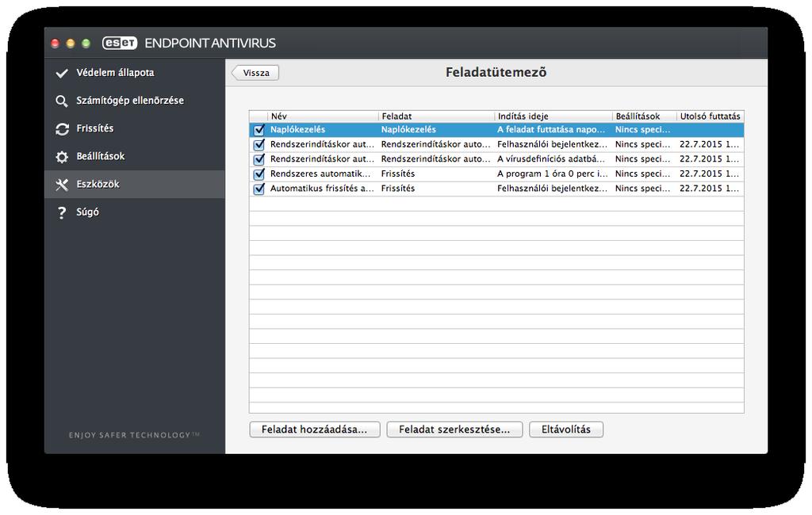Viewport: 812px width, 515px height.
Task: Disable the Rendszeres automatik... task checkbox
Action: (x=259, y=174)
